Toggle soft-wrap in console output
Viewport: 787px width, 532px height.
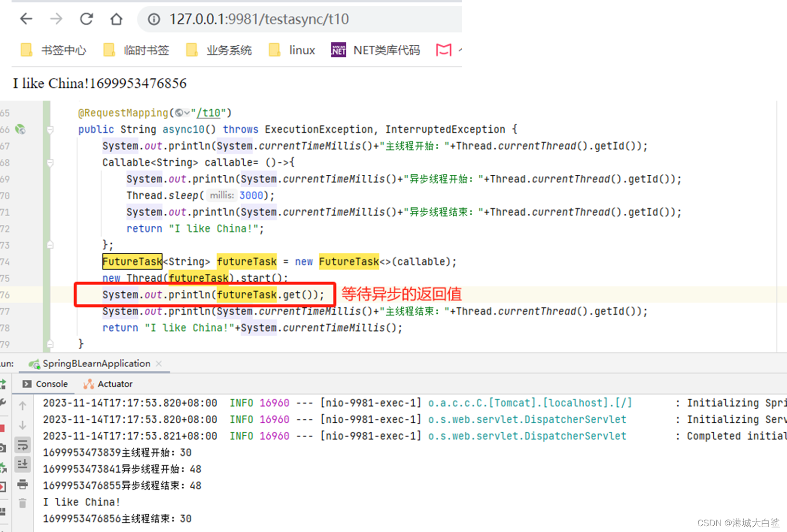(23, 445)
